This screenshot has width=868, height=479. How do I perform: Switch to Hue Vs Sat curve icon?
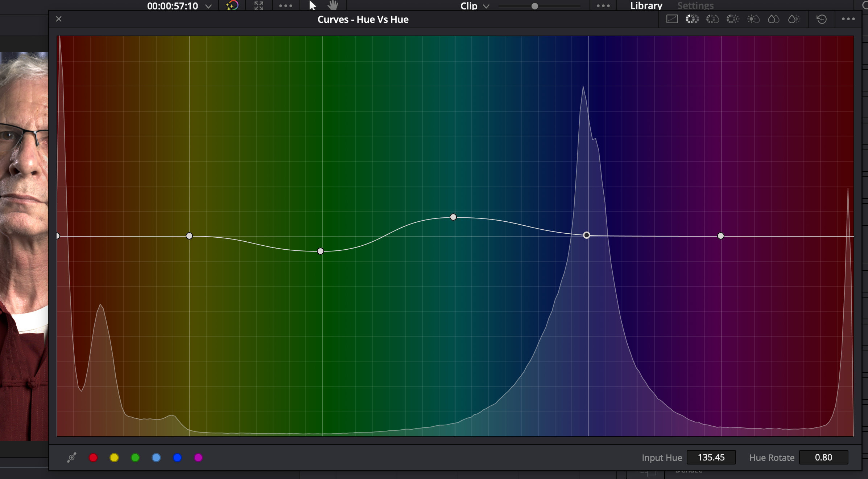[x=712, y=19]
